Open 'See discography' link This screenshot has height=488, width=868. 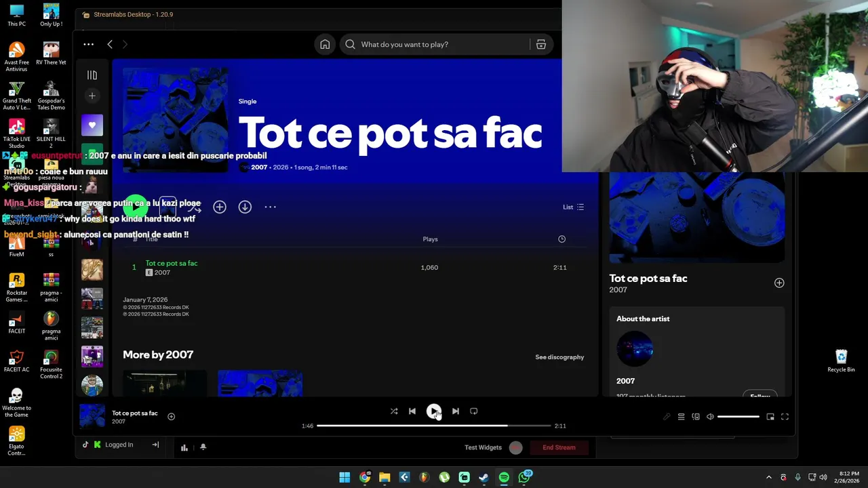(x=559, y=357)
